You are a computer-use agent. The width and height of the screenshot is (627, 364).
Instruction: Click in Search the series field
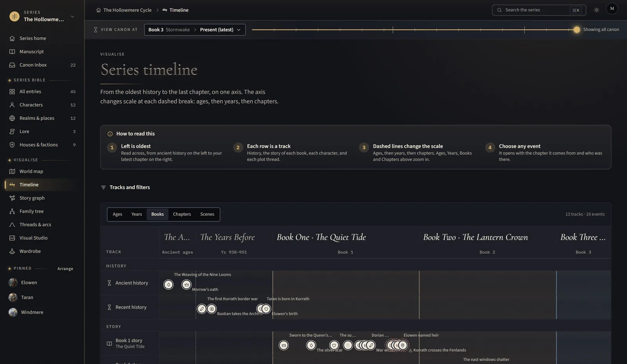point(539,10)
